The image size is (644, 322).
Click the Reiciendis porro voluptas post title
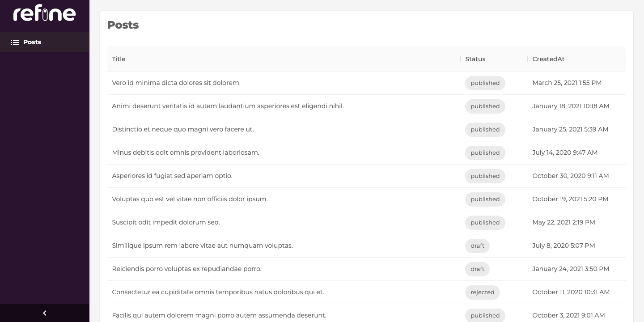[186, 269]
